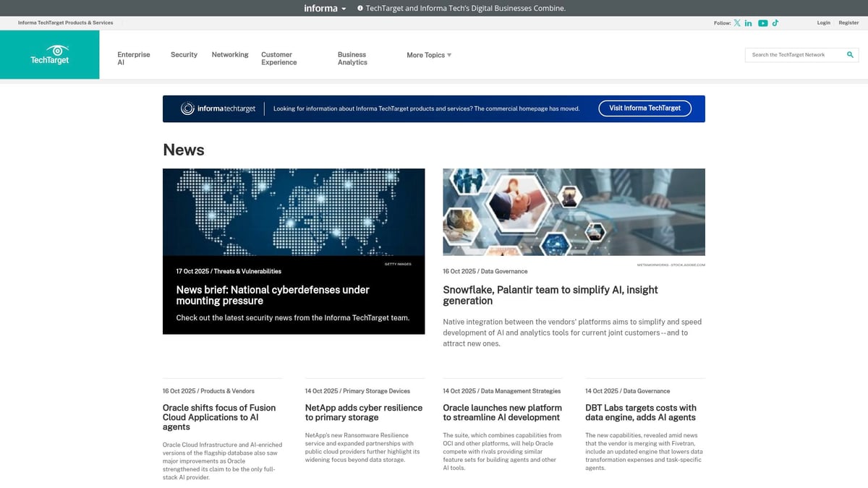868x488 pixels.
Task: Click the search magnifier icon
Action: [851, 55]
